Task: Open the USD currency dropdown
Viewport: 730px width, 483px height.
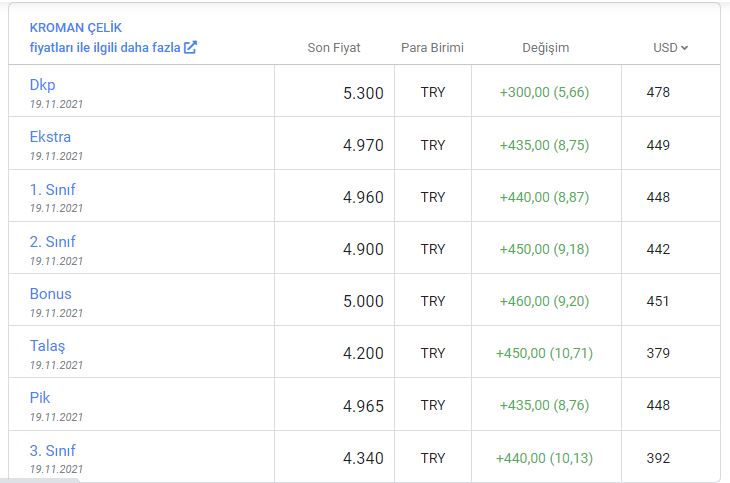Action: [670, 48]
